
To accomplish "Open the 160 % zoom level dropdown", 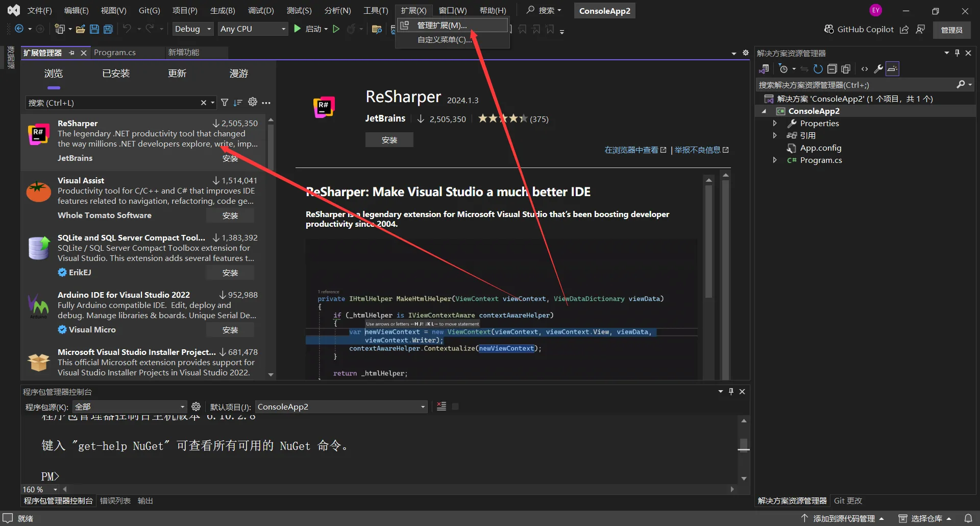I will tap(40, 489).
